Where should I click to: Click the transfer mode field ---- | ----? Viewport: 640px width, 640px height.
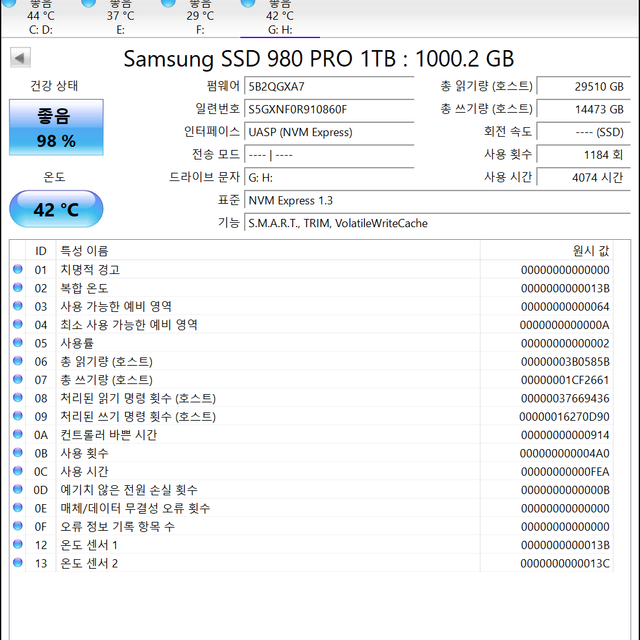pos(329,155)
